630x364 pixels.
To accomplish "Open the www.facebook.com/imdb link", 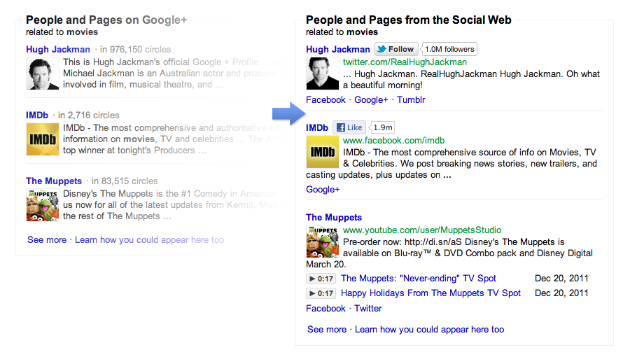I will [393, 141].
